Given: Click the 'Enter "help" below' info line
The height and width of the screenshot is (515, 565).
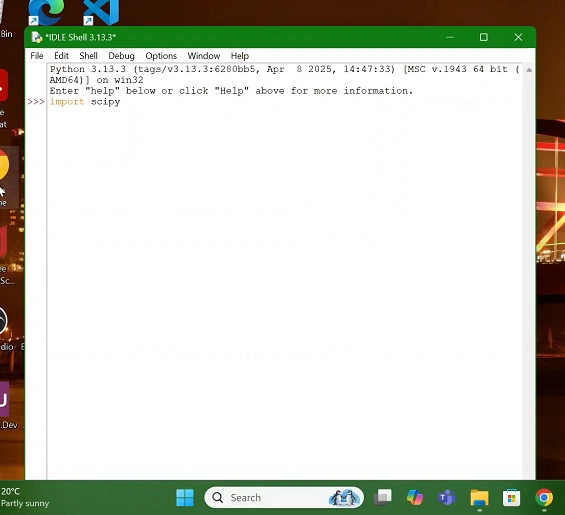Looking at the screenshot, I should click(x=231, y=90).
